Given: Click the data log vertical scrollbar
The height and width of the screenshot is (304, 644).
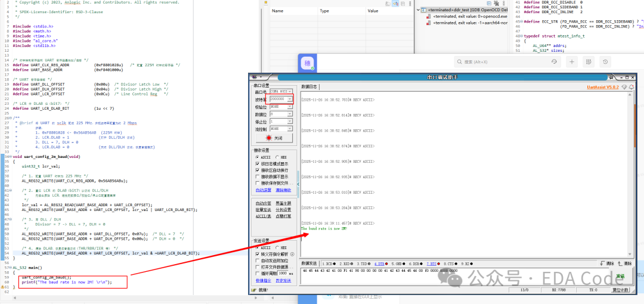Looking at the screenshot, I should 631,175.
